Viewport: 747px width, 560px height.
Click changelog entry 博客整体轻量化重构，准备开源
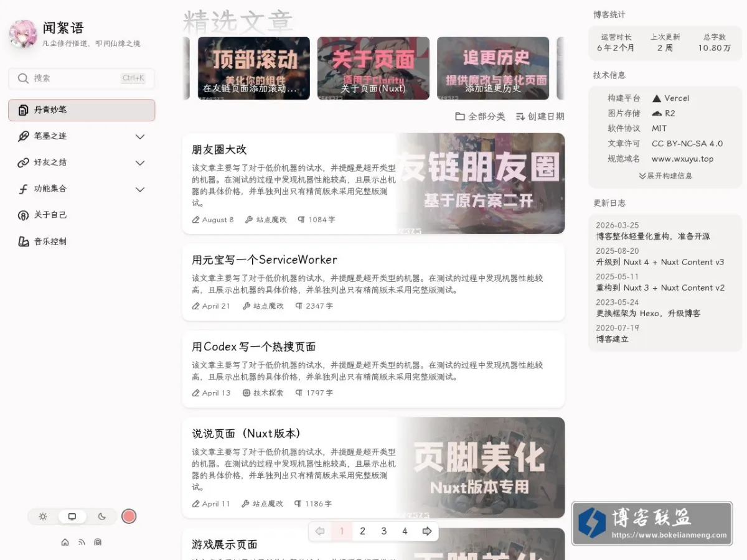(653, 236)
